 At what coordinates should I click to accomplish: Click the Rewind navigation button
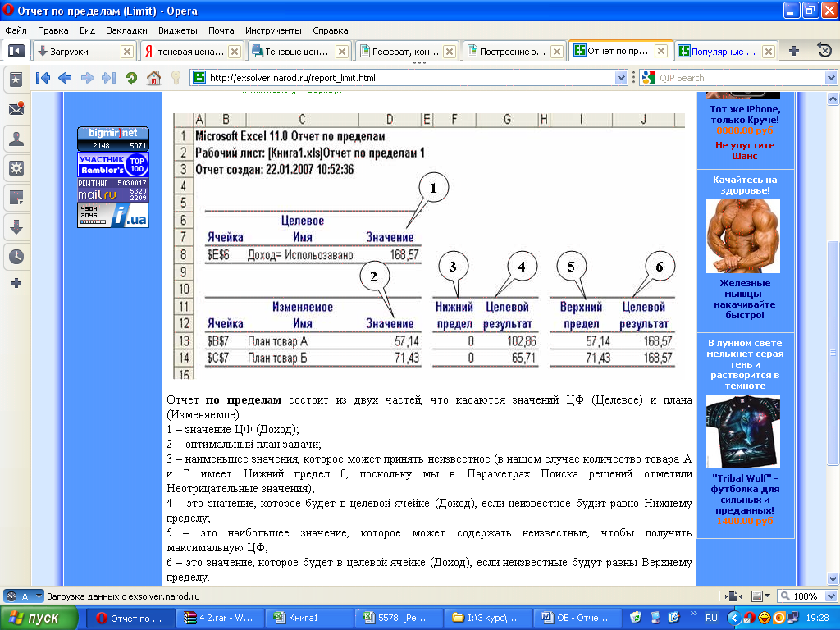click(43, 78)
